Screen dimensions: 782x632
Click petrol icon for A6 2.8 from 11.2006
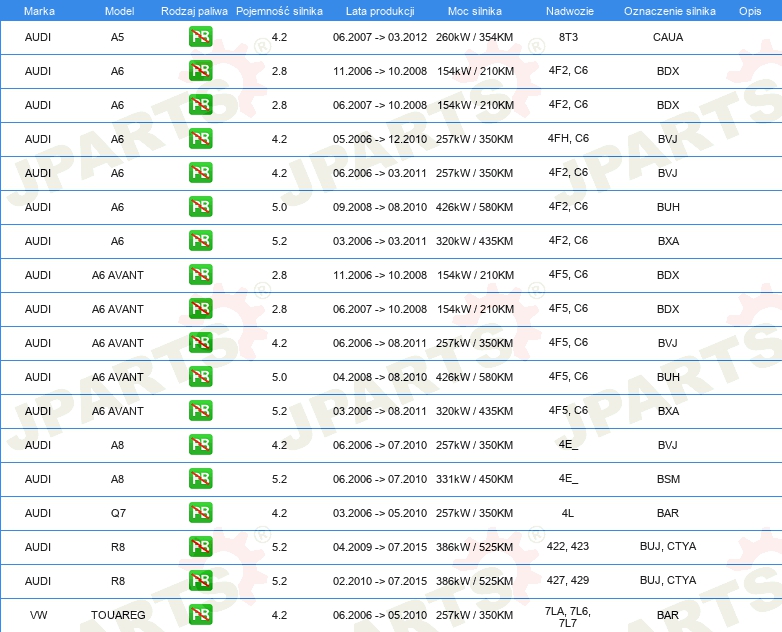tap(200, 71)
